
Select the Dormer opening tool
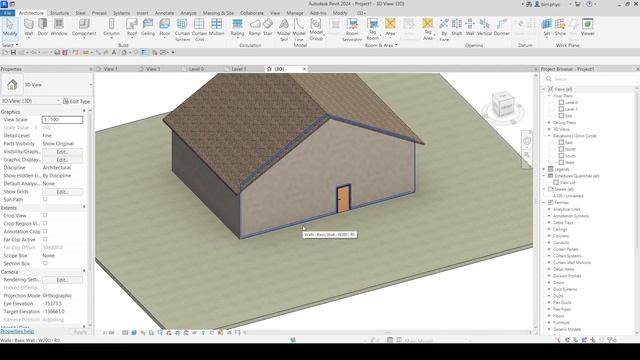502,27
